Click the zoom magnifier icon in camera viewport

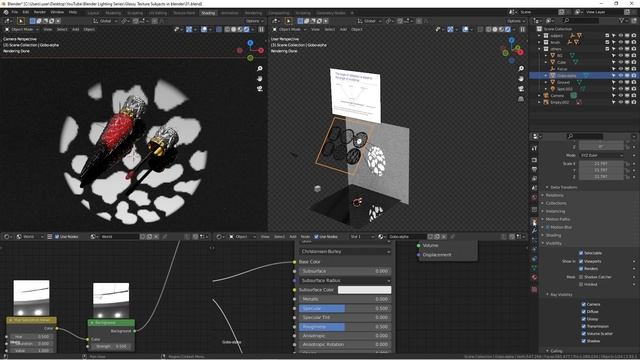tap(260, 69)
